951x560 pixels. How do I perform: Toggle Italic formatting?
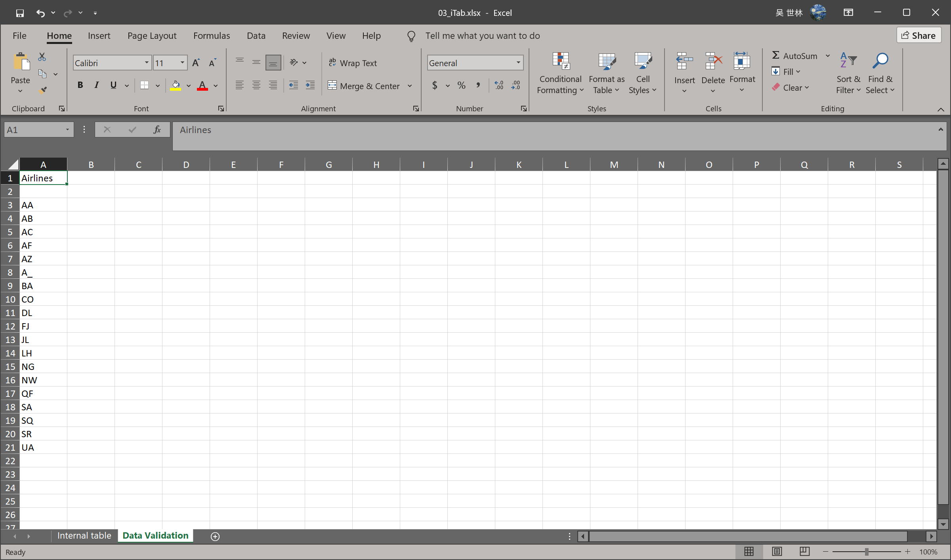96,85
